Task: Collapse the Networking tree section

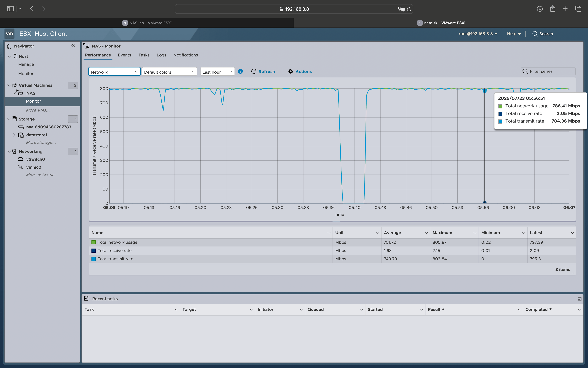Action: coord(9,151)
